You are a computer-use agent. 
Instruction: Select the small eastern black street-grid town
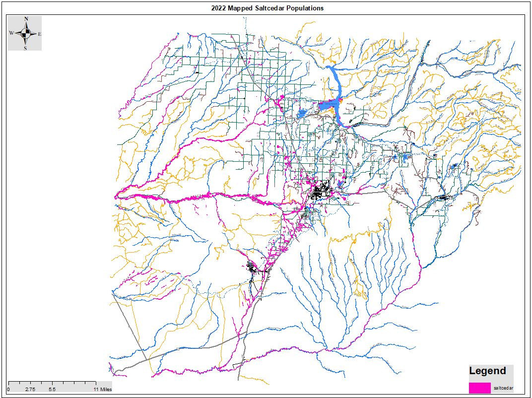tap(442, 198)
